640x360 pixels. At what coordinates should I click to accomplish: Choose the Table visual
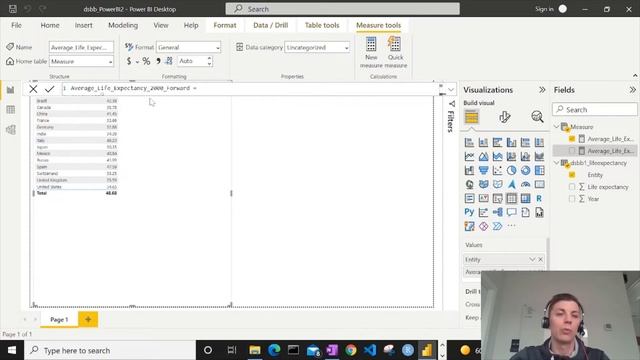pos(511,198)
